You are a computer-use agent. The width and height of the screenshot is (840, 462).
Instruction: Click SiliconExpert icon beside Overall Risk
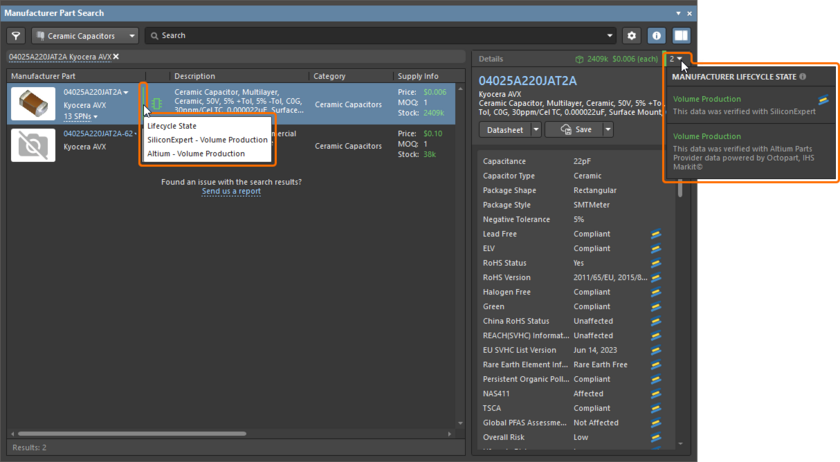pyautogui.click(x=656, y=437)
